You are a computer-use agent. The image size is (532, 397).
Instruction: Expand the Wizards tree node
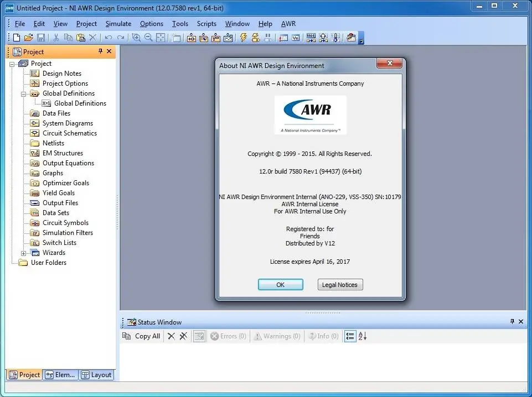click(x=23, y=253)
